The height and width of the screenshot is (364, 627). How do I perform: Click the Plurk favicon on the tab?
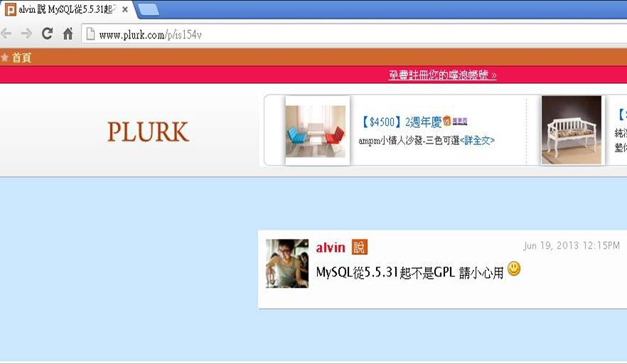(11, 9)
